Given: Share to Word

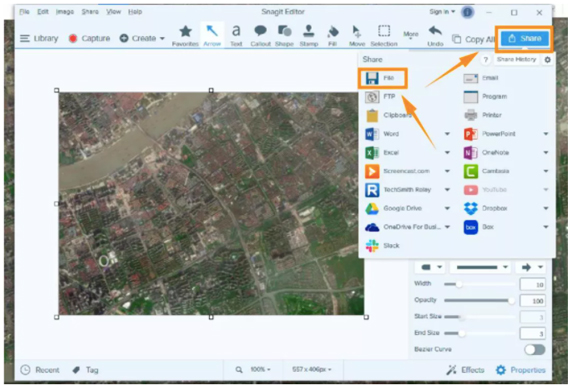Looking at the screenshot, I should [382, 134].
